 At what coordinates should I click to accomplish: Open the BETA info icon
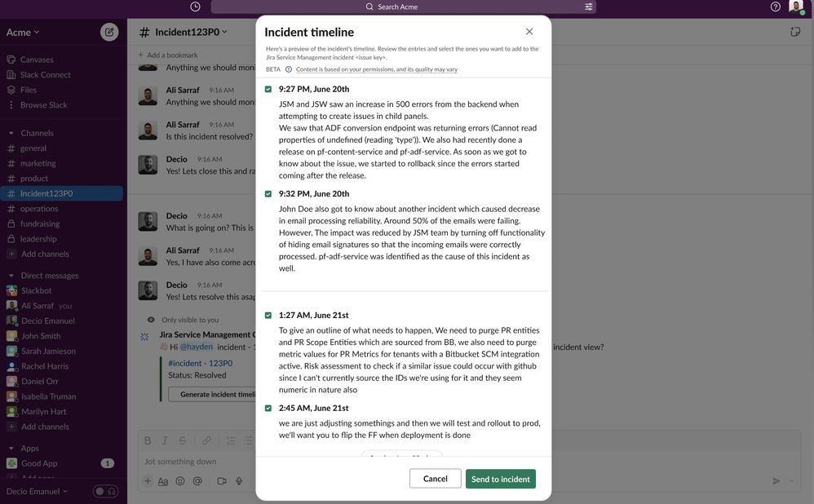(289, 69)
